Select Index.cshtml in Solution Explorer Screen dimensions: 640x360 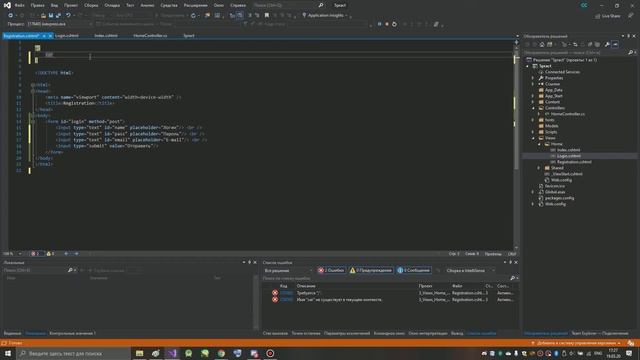tap(568, 150)
